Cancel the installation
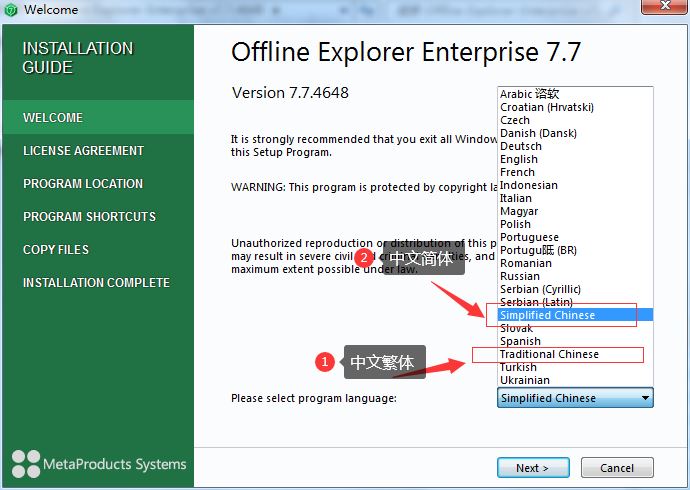 [617, 468]
